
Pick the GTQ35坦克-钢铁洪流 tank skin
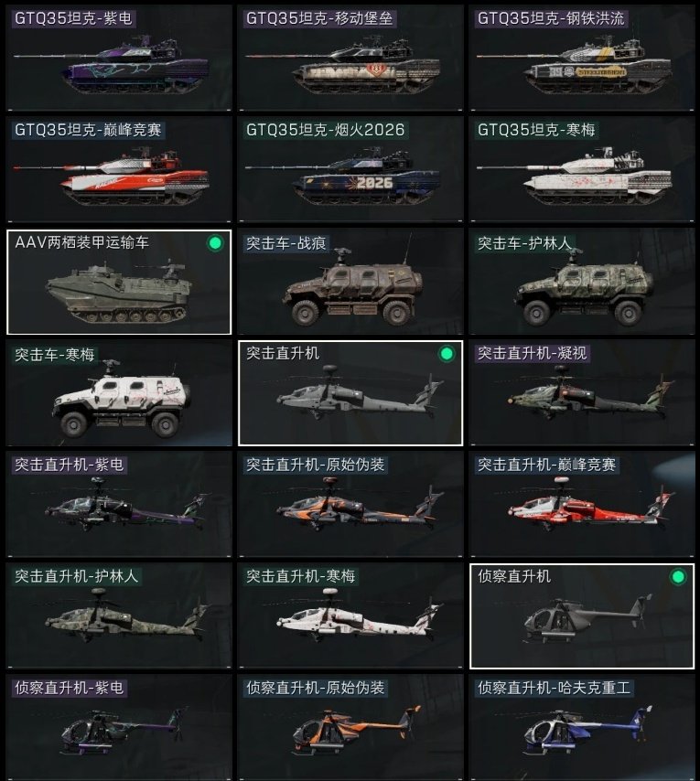(x=582, y=58)
